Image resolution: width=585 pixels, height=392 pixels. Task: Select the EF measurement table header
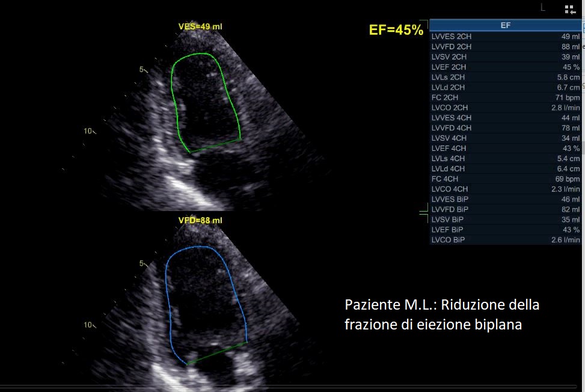click(x=505, y=25)
